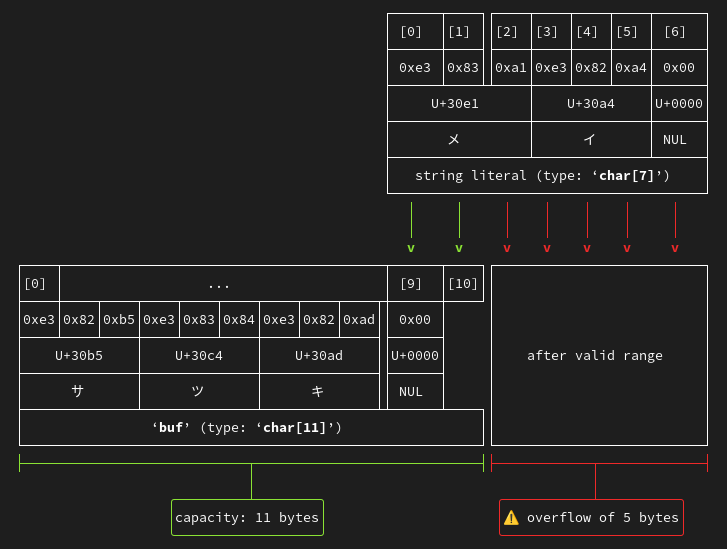The height and width of the screenshot is (549, 727).
Task: Click the 0xb5 byte cell
Action: [x=119, y=320]
